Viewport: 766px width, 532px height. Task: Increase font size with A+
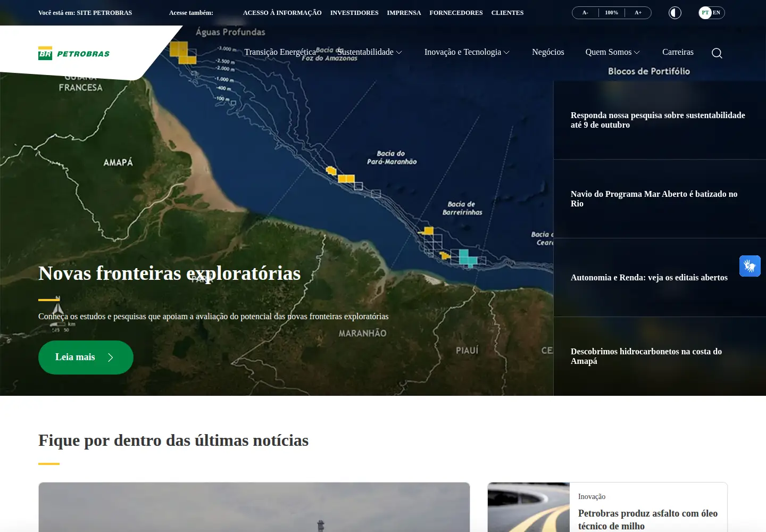tap(638, 13)
